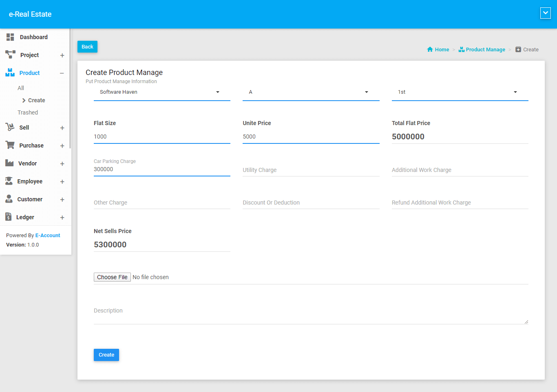Click the Purchase shopping cart icon
Viewport: 557px width, 392px height.
pyautogui.click(x=10, y=145)
